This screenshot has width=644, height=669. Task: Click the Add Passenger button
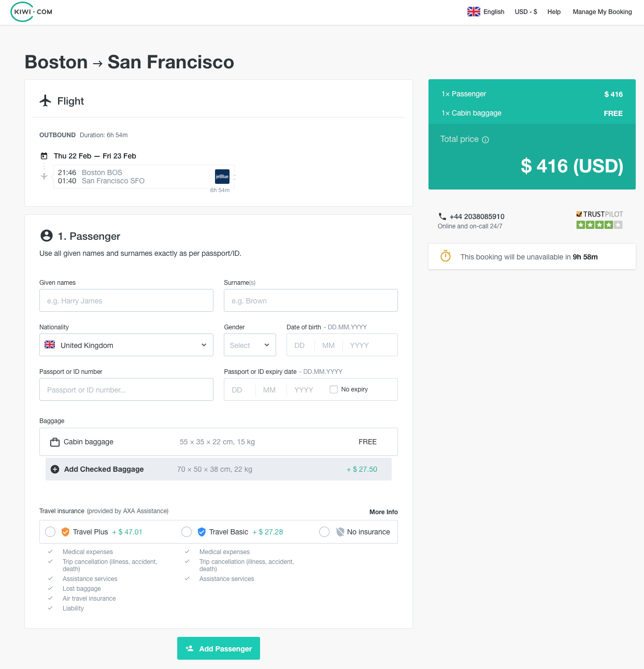pyautogui.click(x=219, y=648)
